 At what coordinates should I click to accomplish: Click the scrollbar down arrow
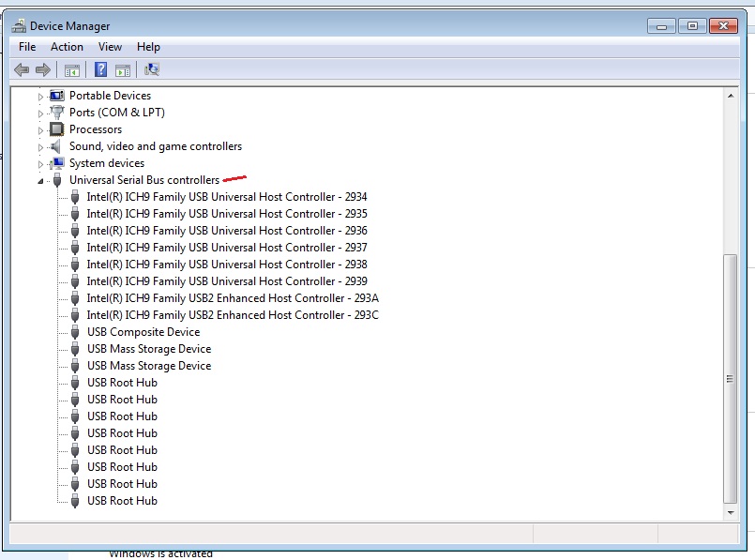[x=731, y=513]
